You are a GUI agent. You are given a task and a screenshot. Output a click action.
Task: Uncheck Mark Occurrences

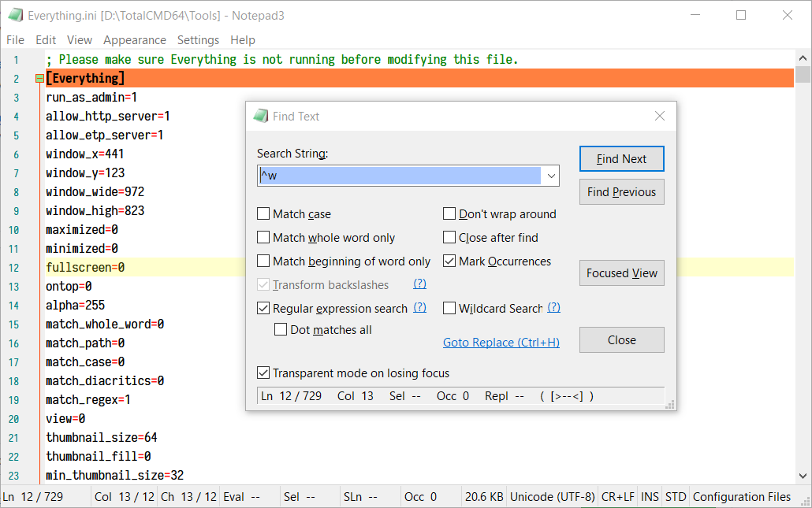coord(449,261)
